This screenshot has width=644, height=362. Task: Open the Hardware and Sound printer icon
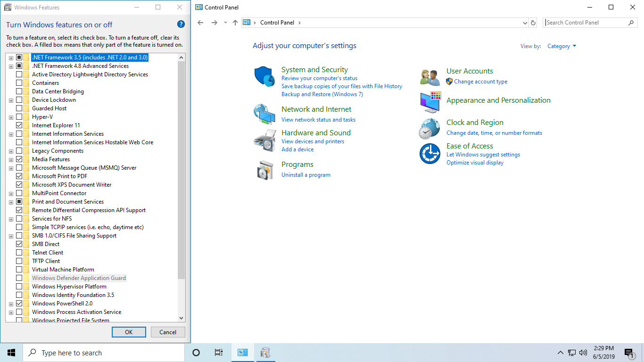(x=264, y=140)
